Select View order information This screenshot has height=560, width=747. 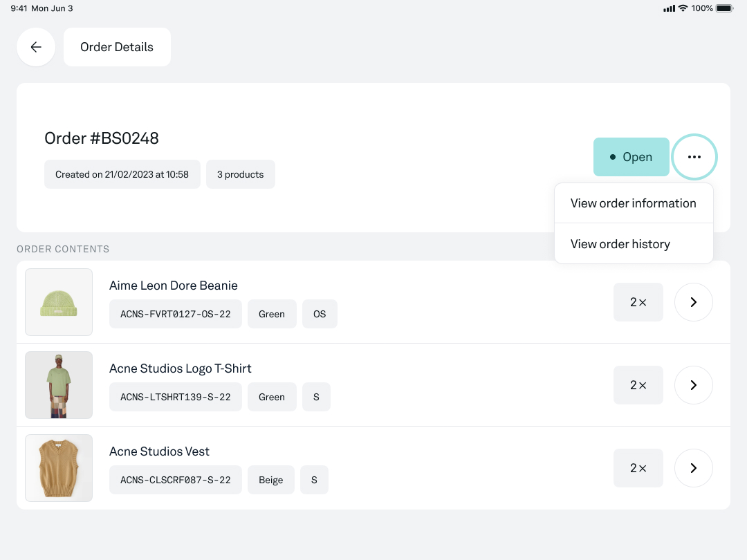pyautogui.click(x=634, y=203)
